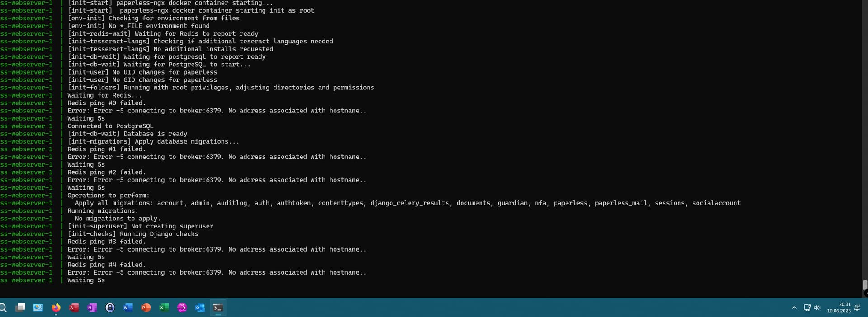Open Microsoft Access from the taskbar
868x317 pixels.
74,308
